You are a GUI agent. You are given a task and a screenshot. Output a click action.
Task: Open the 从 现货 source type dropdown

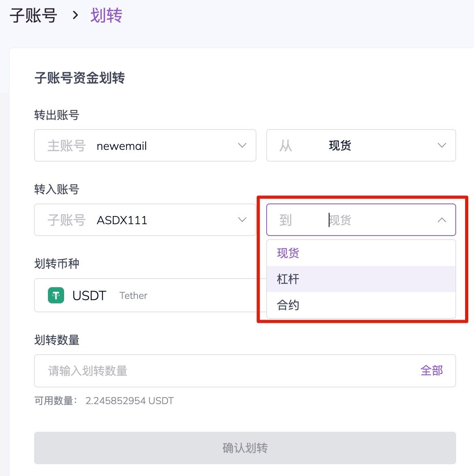360,145
